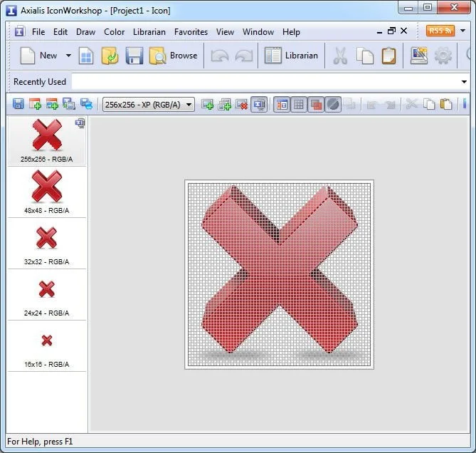Viewport: 476px width, 453px height.
Task: Click the orange RSS button
Action: [440, 31]
